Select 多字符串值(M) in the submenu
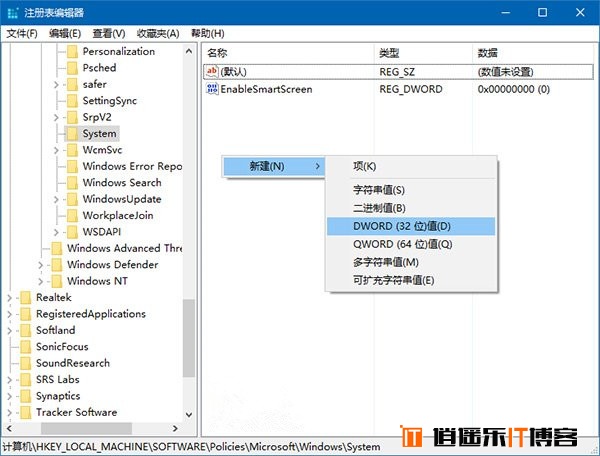The height and width of the screenshot is (456, 600). tap(411, 262)
